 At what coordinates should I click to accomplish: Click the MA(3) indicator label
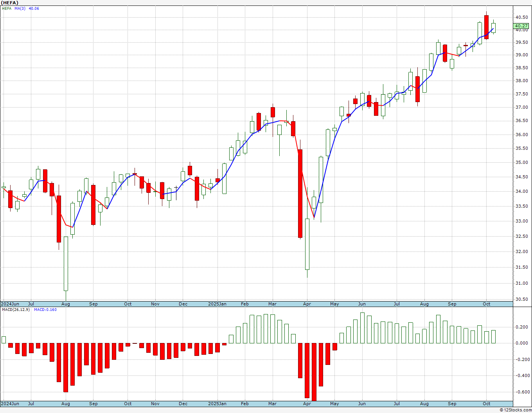tap(20, 9)
